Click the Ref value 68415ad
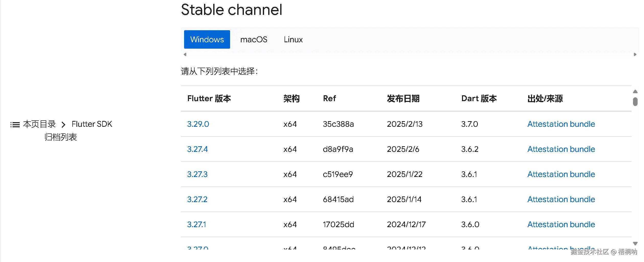Viewport: 644px width, 262px height. (338, 200)
